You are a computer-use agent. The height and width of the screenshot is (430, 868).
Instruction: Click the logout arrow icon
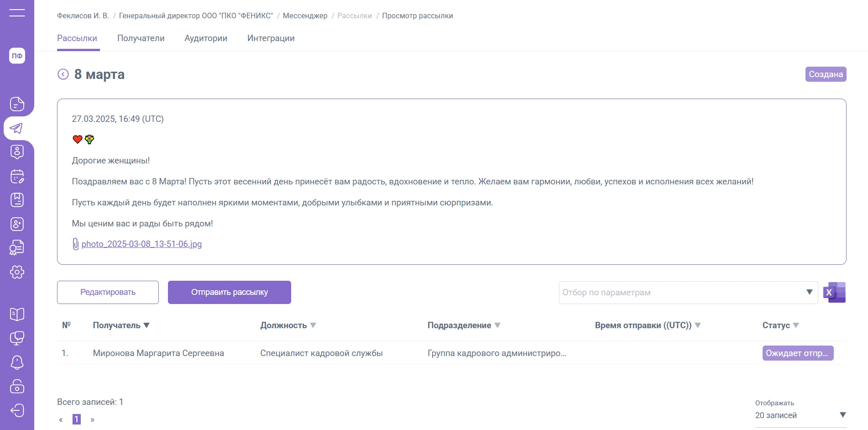click(17, 410)
